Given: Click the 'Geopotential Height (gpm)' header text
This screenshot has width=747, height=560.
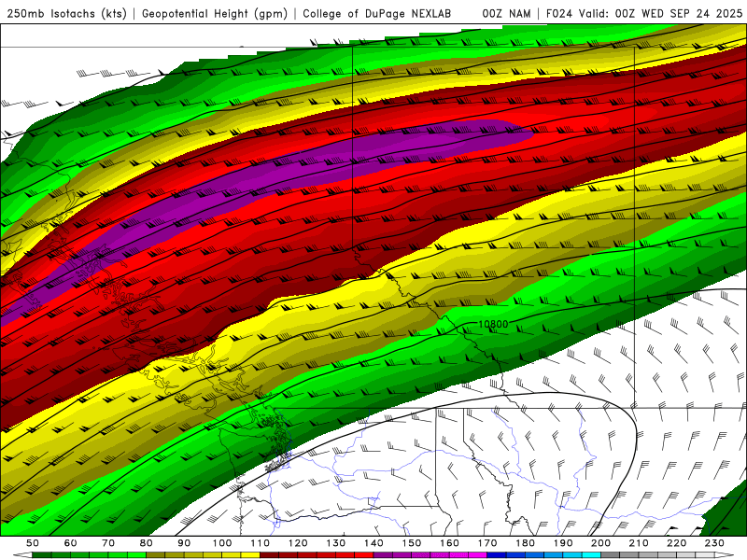Looking at the screenshot, I should coord(215,14).
